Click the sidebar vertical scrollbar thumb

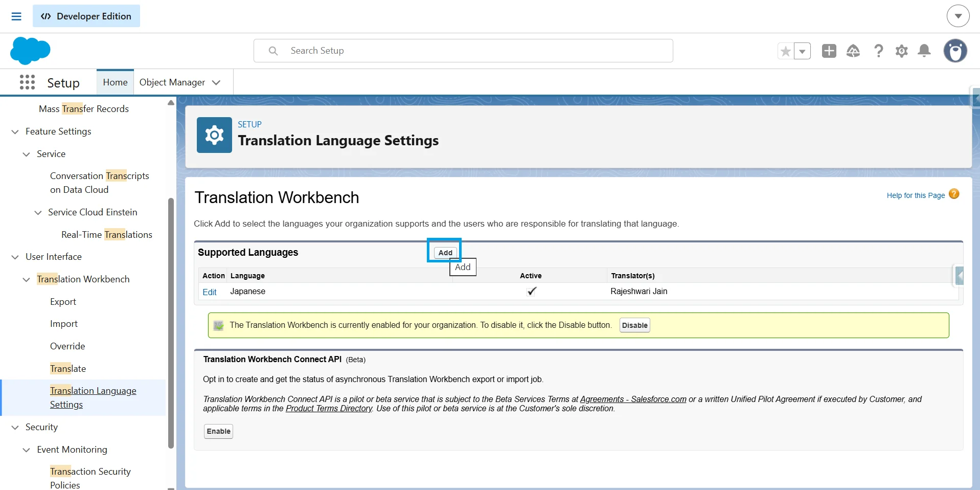click(x=171, y=323)
